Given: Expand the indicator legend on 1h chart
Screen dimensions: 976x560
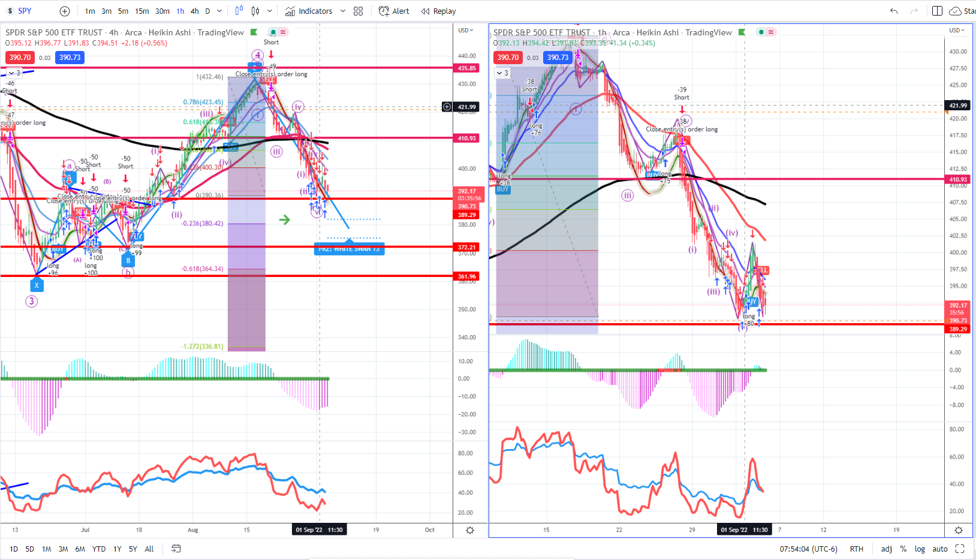Looking at the screenshot, I should (502, 73).
